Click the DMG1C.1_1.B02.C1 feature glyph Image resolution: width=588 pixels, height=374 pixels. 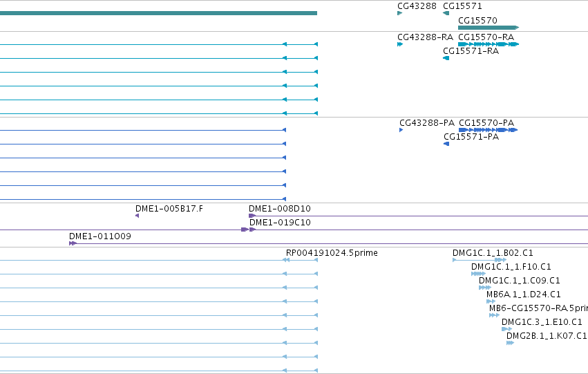(x=480, y=260)
